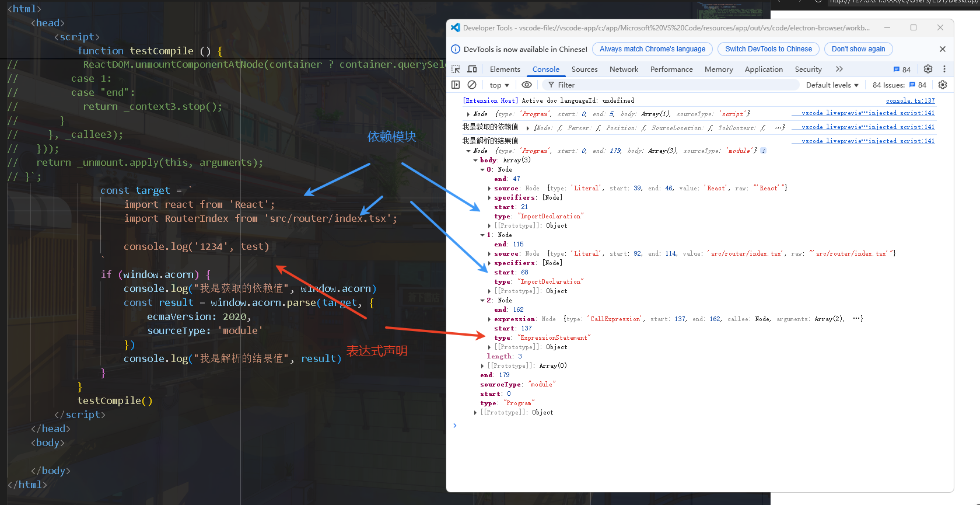
Task: Show the console sidebar panel icon
Action: click(x=456, y=85)
